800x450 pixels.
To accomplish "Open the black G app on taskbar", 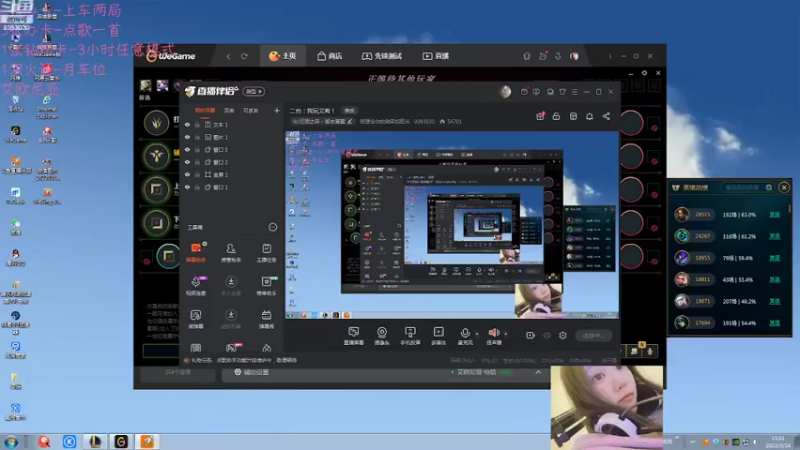I will (121, 441).
